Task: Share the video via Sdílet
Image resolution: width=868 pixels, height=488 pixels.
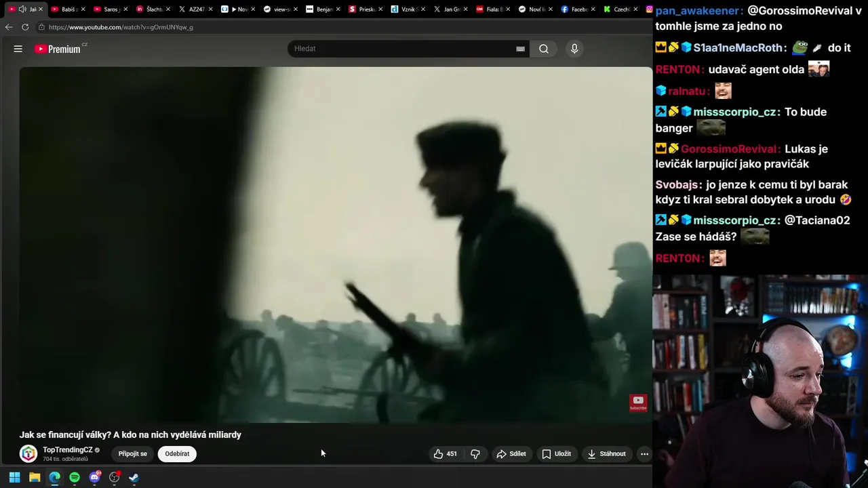Action: click(x=511, y=454)
